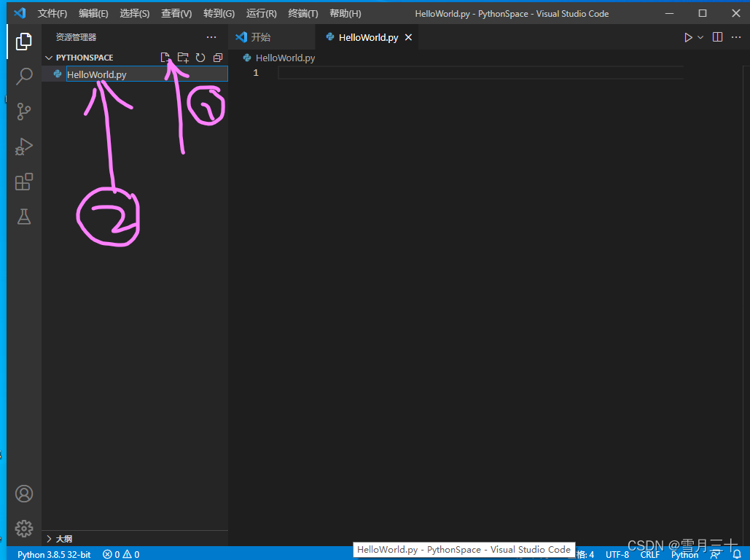
Task: Open the 转到(G) menu
Action: pyautogui.click(x=219, y=13)
